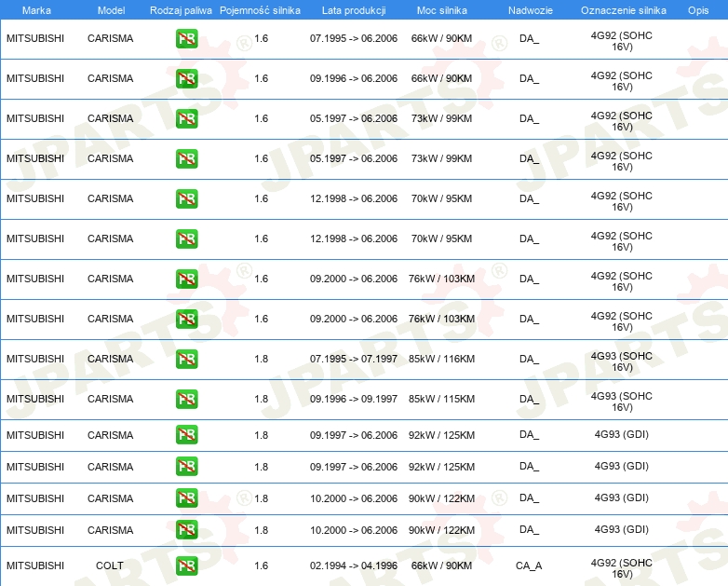Select the date cell 09.1996 -> 06.2006
Image resolution: width=728 pixels, height=586 pixels.
tap(354, 78)
